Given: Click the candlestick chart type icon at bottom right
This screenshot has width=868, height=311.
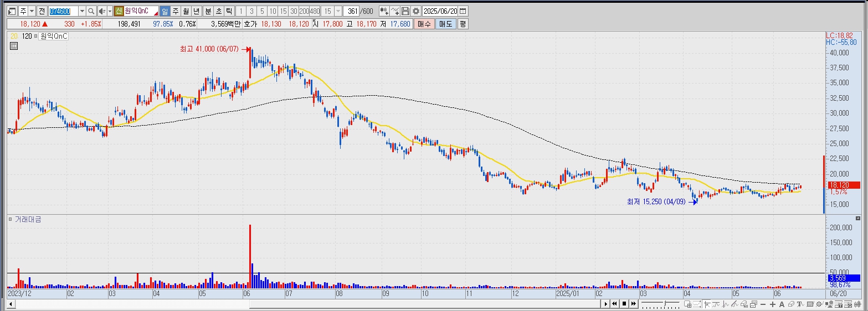Looking at the screenshot, I should tap(857, 304).
